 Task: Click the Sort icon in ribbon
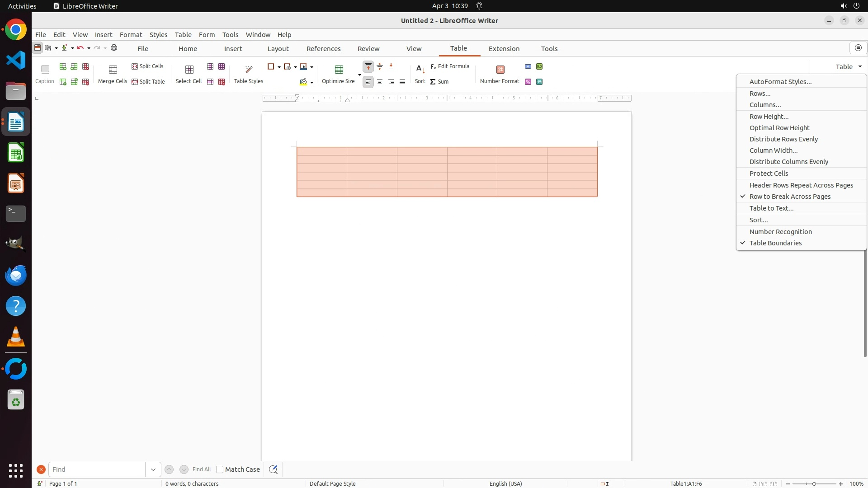(x=420, y=70)
